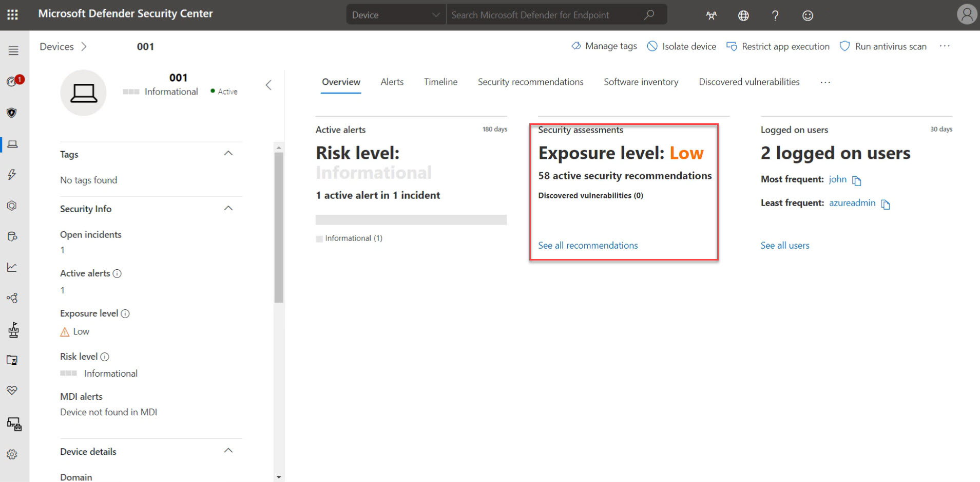This screenshot has height=482, width=980.
Task: Open the Threat and vulnerability management icon
Action: tap(13, 330)
